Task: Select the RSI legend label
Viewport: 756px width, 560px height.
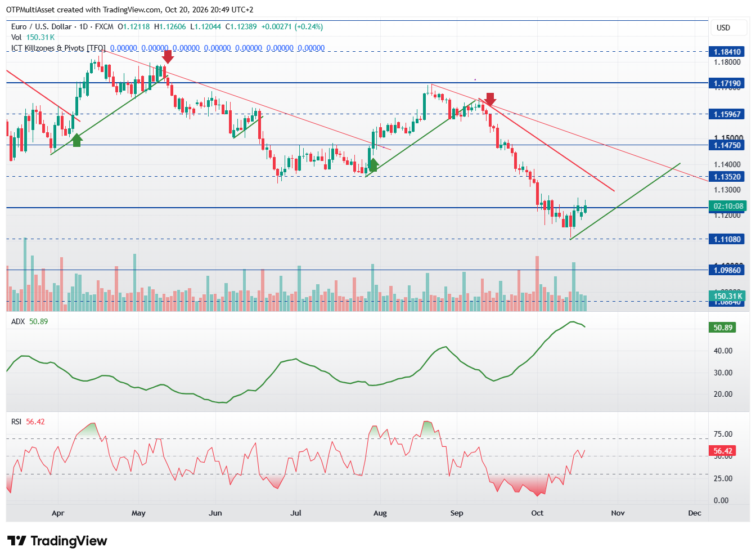Action: [x=16, y=422]
